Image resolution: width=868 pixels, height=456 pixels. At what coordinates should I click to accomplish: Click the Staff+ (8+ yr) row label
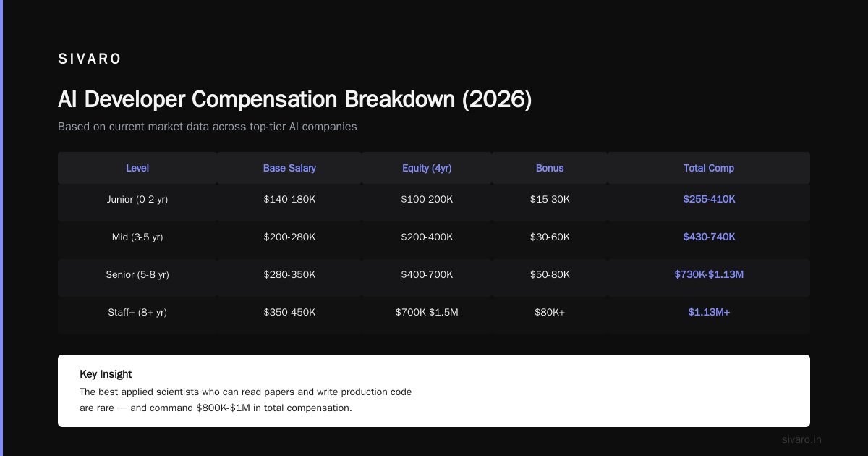(x=137, y=312)
